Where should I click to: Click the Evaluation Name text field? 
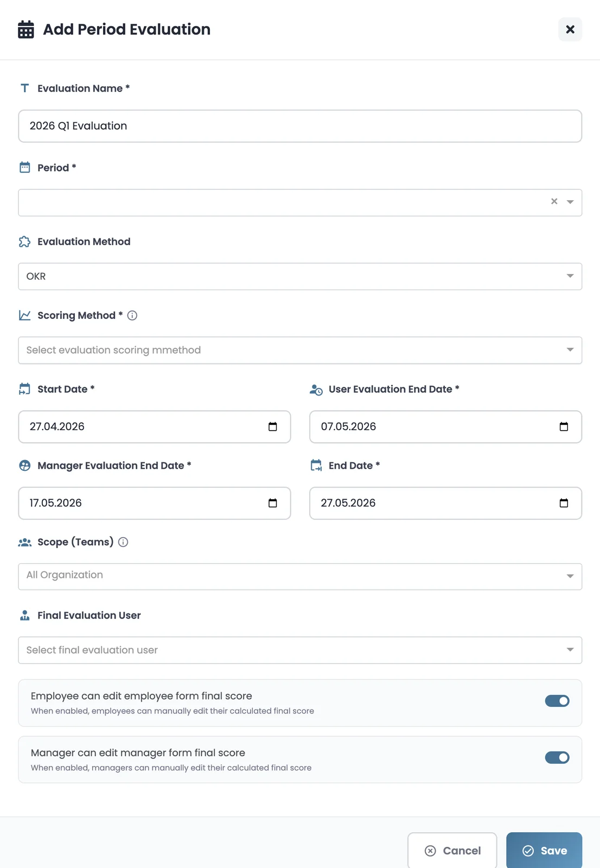(x=300, y=126)
